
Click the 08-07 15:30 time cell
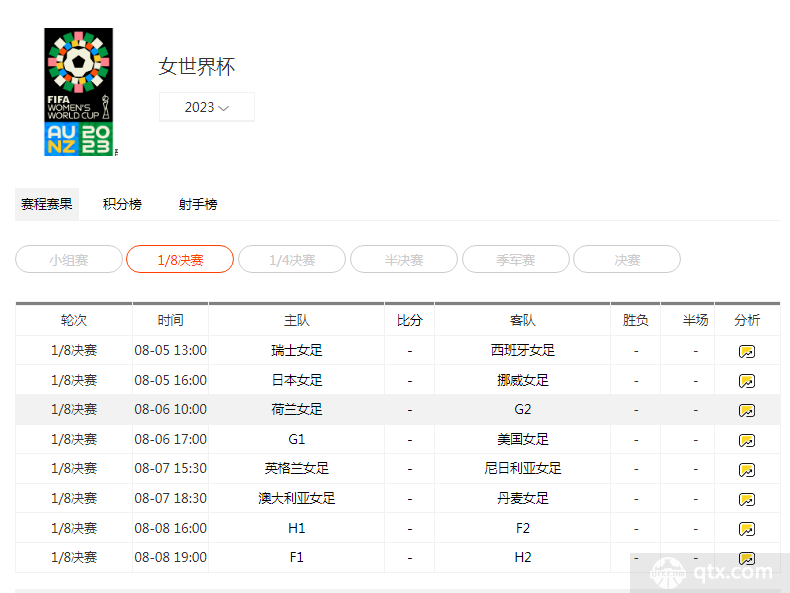(x=170, y=469)
